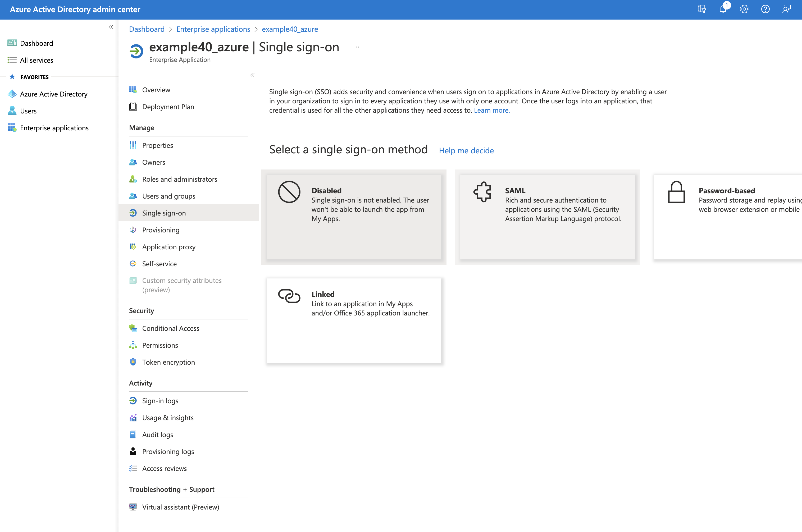Select the Disabled sign-on method card
This screenshot has width=802, height=532.
[x=354, y=217]
